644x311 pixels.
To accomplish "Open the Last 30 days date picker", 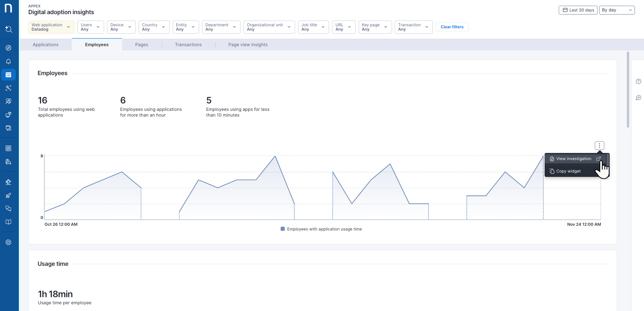I will (x=578, y=10).
